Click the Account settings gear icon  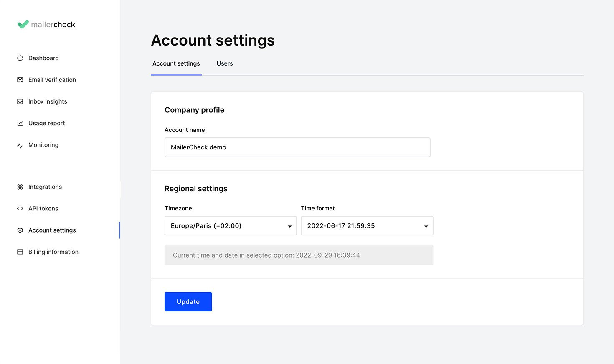[x=20, y=230]
